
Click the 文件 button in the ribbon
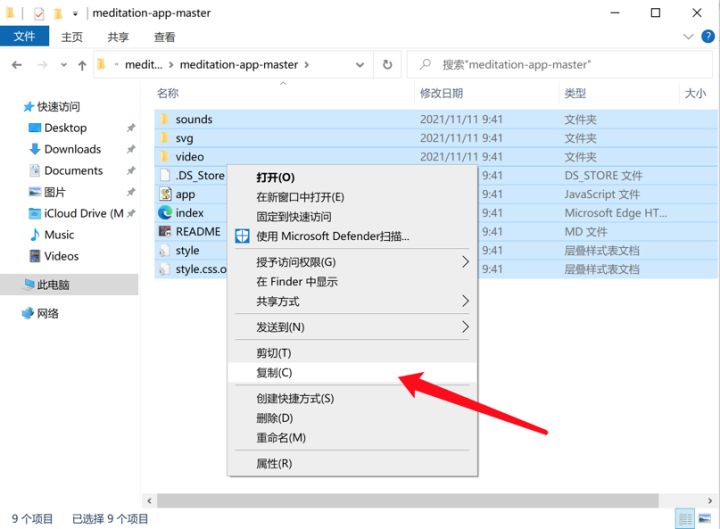pyautogui.click(x=24, y=37)
